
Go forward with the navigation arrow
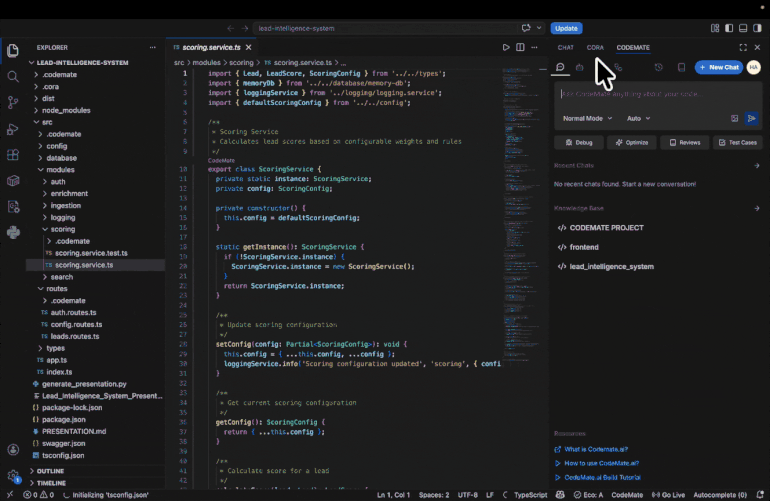click(245, 28)
